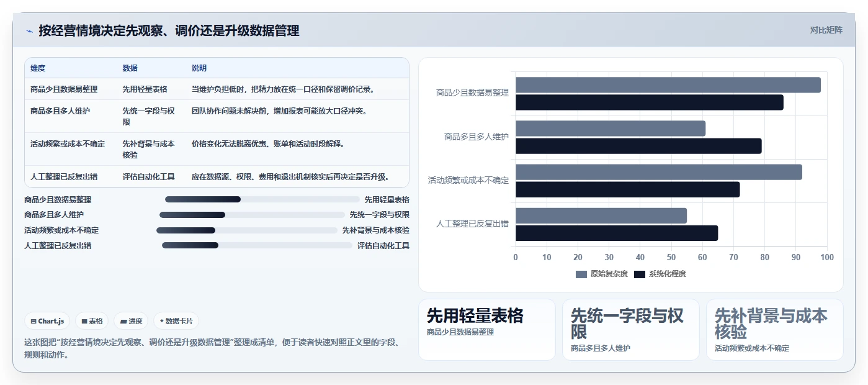
Task: Click 原始复杂度 bar for 人工整理已反复出错
Action: pos(601,215)
